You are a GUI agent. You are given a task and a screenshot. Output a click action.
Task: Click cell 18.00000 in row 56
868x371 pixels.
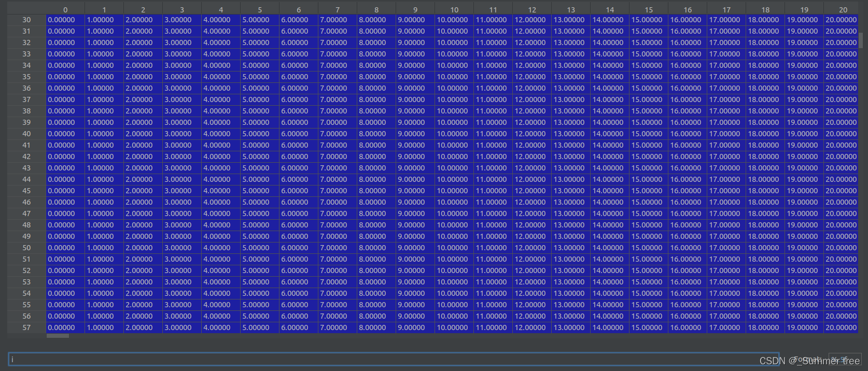[765, 316]
